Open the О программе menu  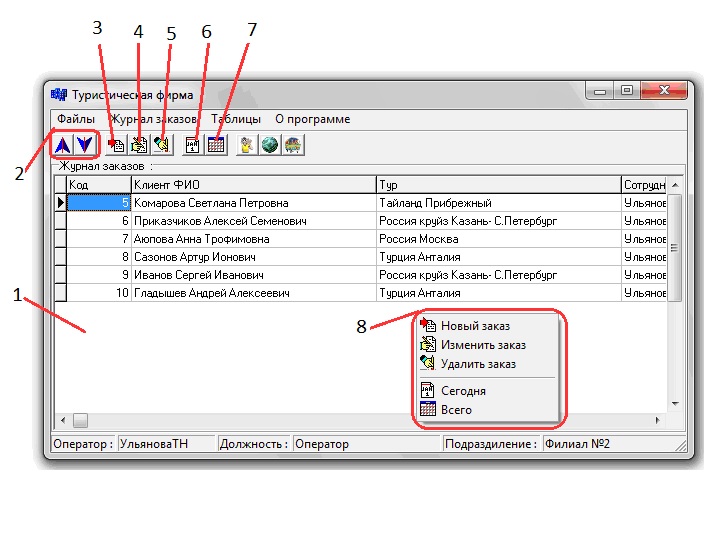312,119
